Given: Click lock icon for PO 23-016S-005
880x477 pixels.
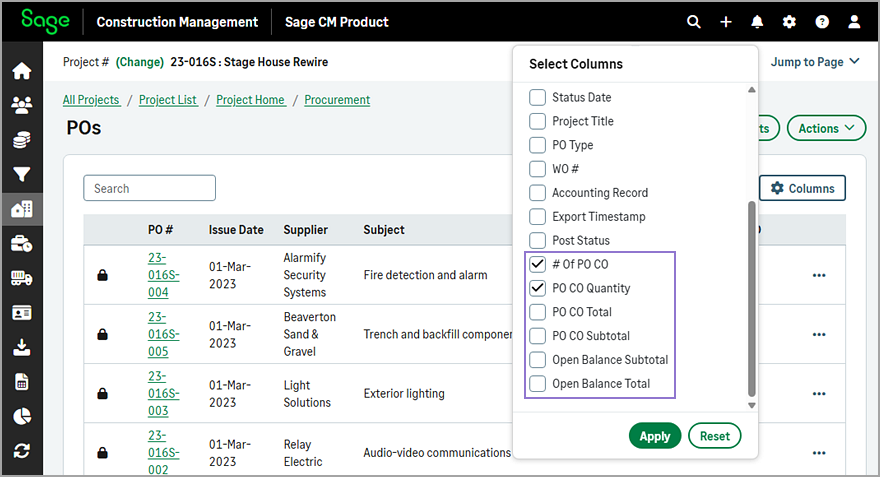Looking at the screenshot, I should pos(102,334).
